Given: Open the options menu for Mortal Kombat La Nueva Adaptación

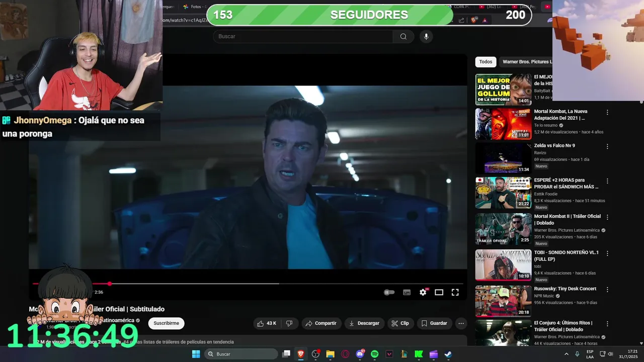Looking at the screenshot, I should pos(607,113).
